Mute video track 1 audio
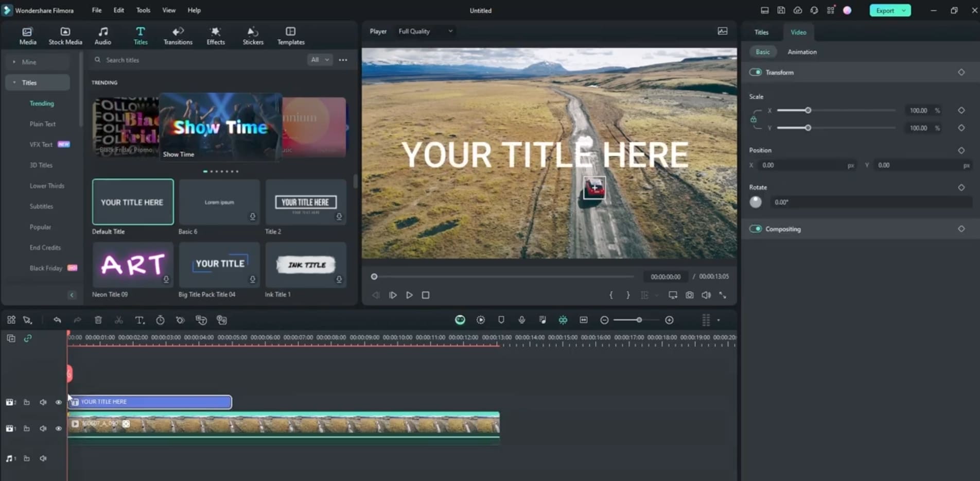The width and height of the screenshot is (980, 481). coord(43,428)
